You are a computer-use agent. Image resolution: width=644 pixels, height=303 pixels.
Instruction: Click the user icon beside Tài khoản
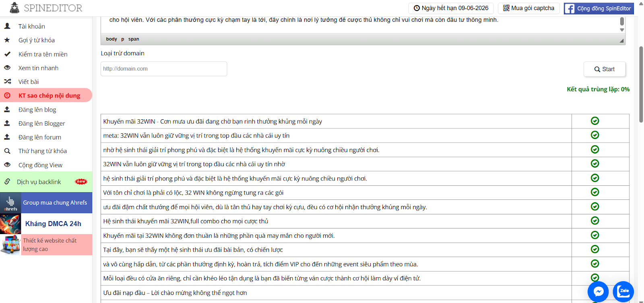[x=7, y=26]
